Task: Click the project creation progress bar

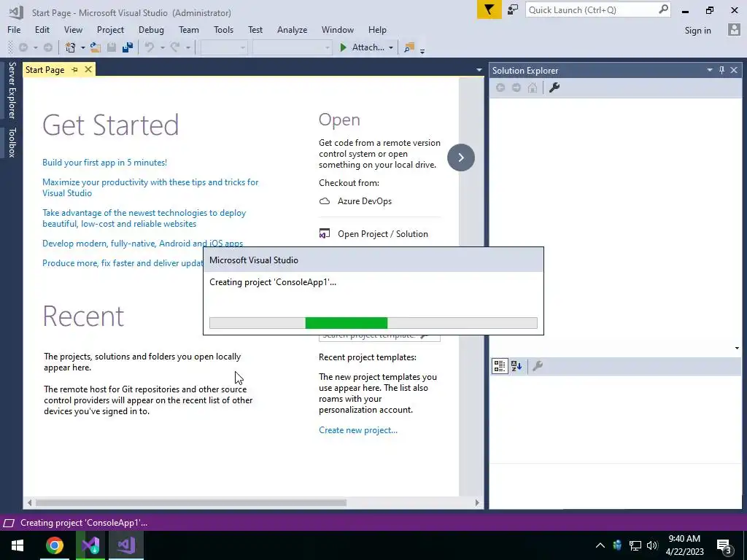Action: click(373, 323)
